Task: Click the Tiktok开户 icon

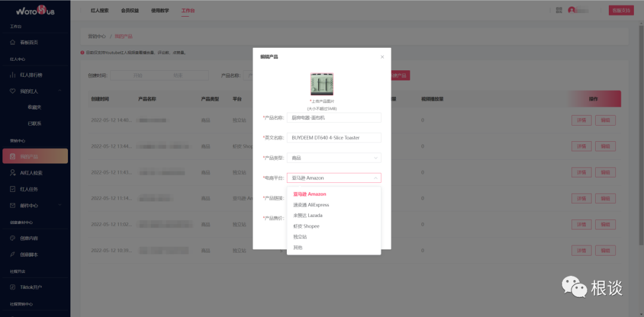Action: coord(13,287)
